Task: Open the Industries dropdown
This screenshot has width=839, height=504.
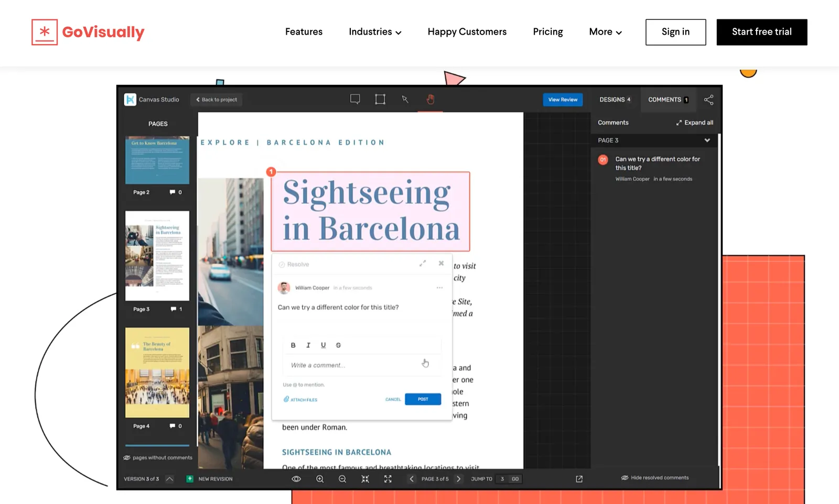Action: [375, 32]
